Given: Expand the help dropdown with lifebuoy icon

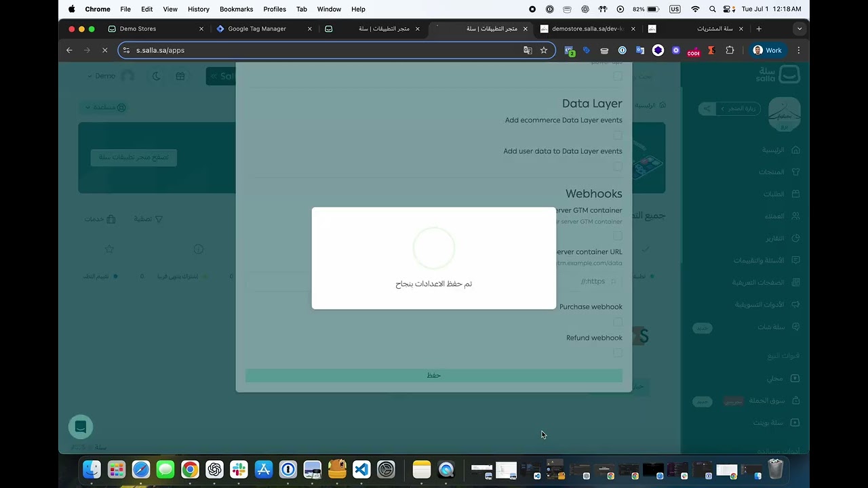Looking at the screenshot, I should pyautogui.click(x=106, y=107).
